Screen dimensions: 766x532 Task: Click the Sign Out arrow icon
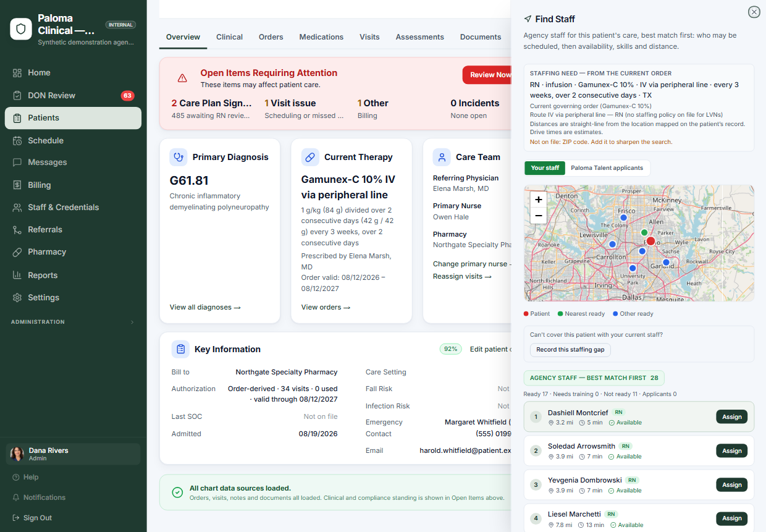[x=16, y=518]
